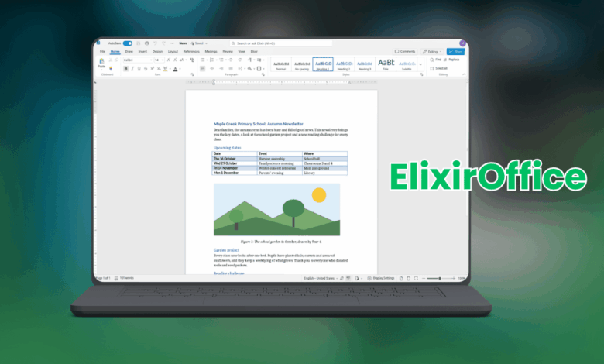
Task: Click the Redo arrow icon
Action: point(163,43)
